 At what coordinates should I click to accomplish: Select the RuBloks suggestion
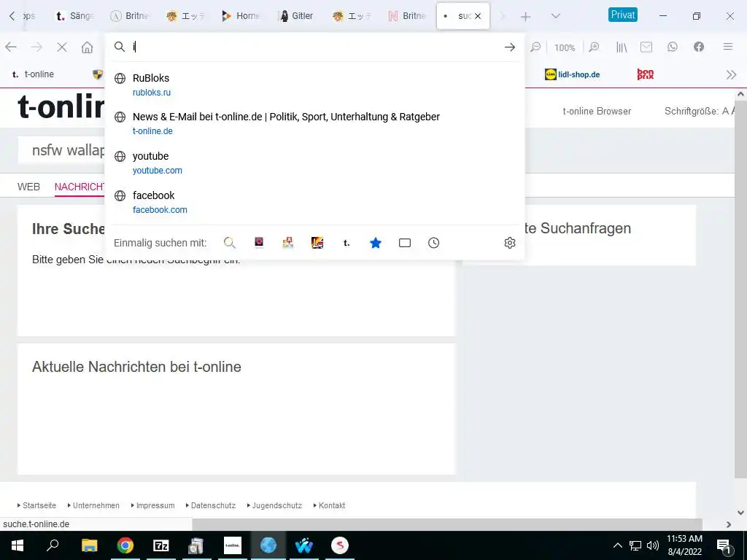click(315, 85)
